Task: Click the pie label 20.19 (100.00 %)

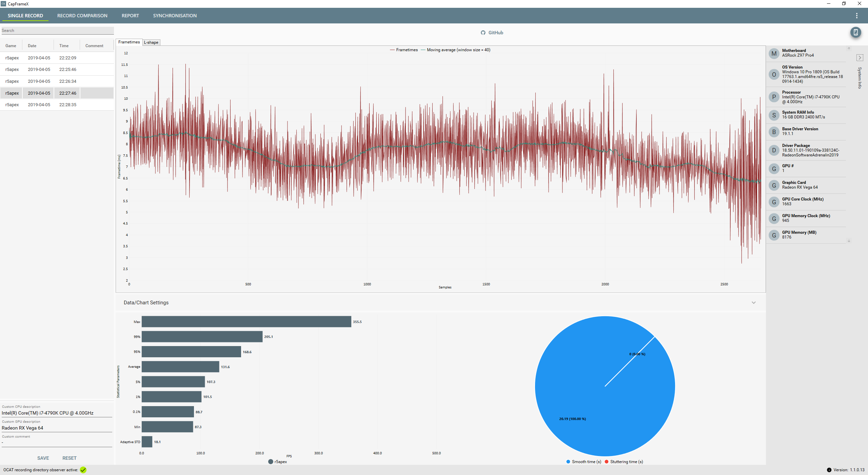Action: [572, 419]
